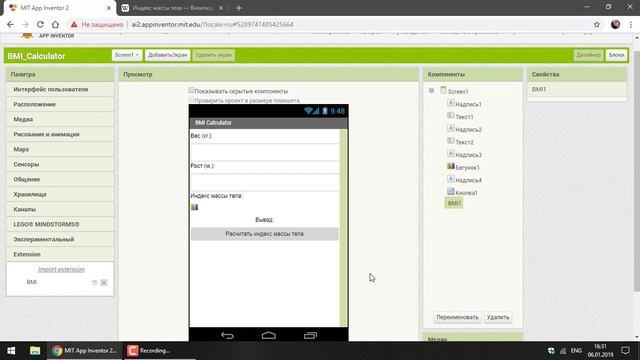Open Chrome three-dot menu

[x=631, y=24]
